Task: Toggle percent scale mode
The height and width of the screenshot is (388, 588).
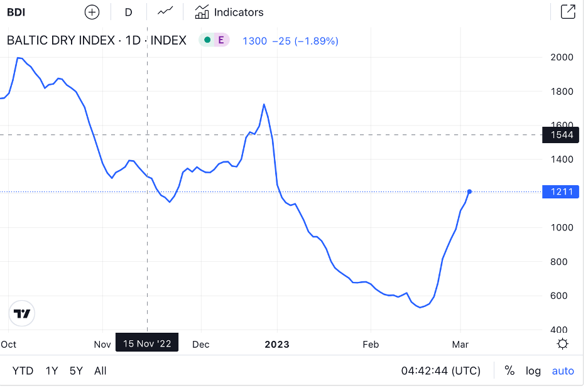Action: [509, 370]
